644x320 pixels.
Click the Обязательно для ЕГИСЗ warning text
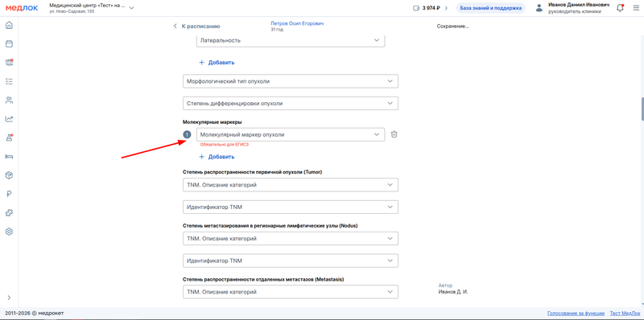click(x=225, y=145)
